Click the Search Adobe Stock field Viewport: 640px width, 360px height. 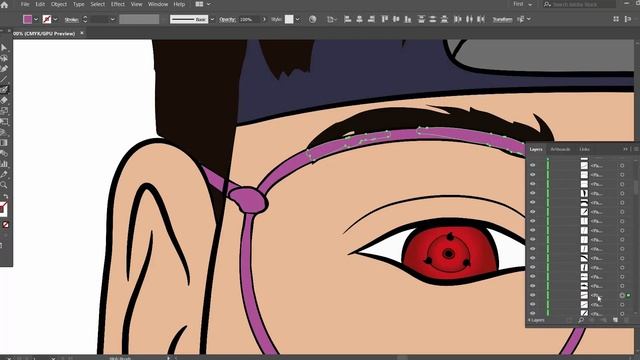coord(579,4)
